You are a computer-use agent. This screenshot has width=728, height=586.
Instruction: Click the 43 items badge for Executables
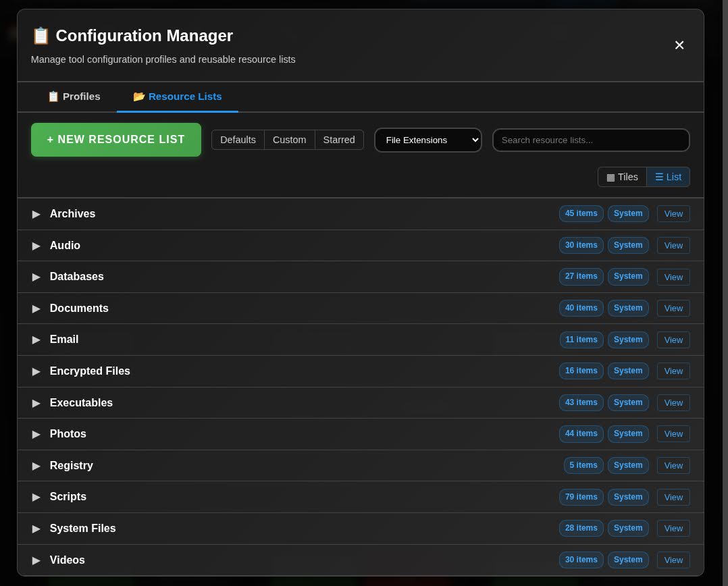[581, 402]
